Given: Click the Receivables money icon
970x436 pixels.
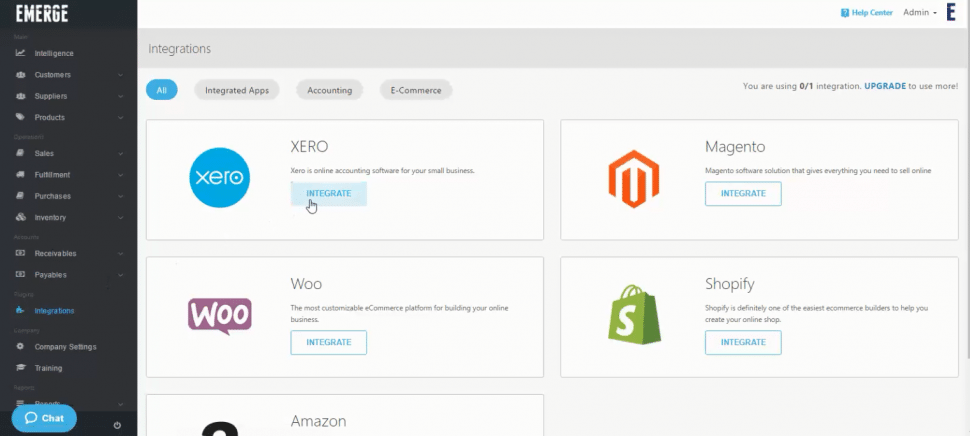Looking at the screenshot, I should [20, 253].
